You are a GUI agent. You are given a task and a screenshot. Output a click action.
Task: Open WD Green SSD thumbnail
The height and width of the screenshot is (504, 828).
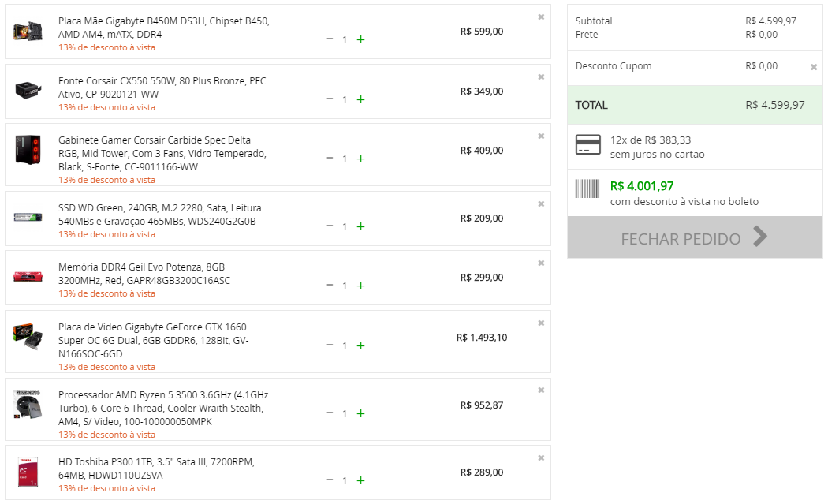(28, 217)
